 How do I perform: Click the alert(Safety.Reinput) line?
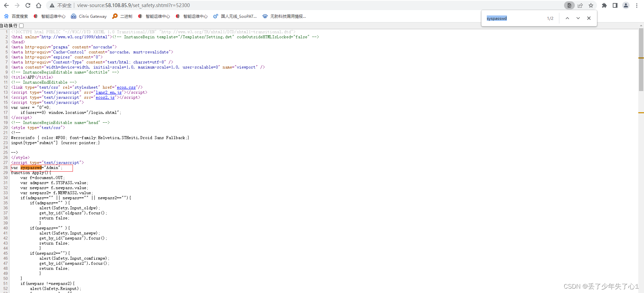point(55,289)
